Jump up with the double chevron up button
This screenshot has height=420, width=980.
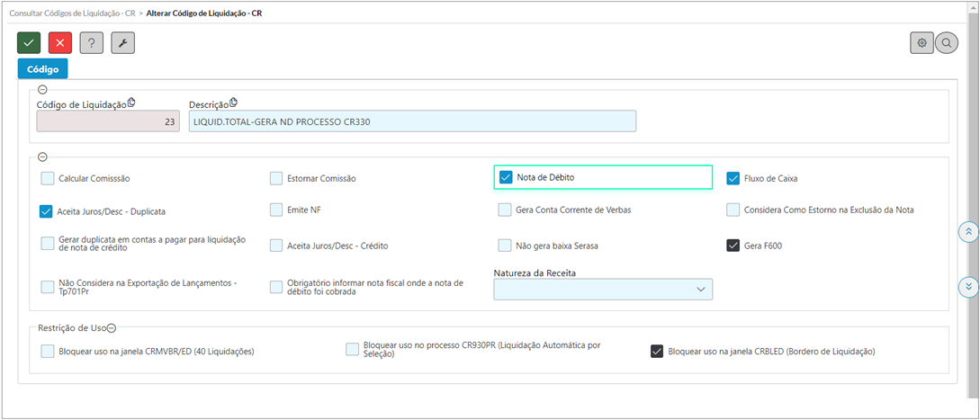pyautogui.click(x=968, y=231)
